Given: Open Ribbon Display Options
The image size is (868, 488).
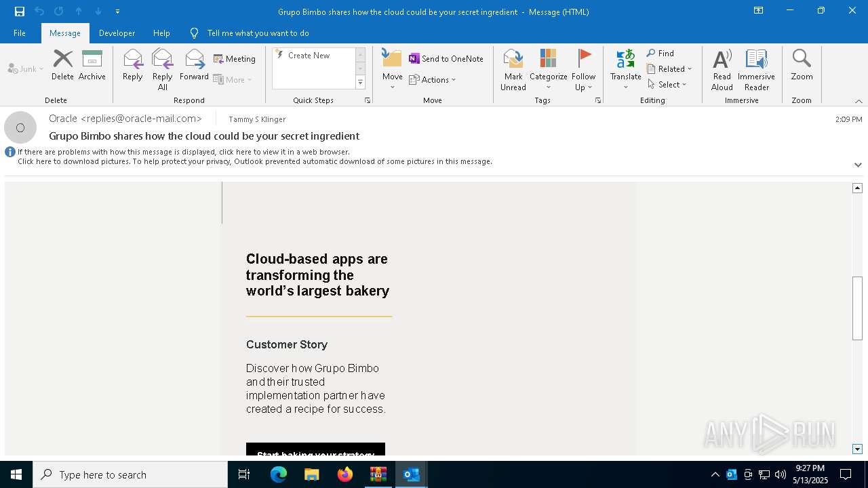Looking at the screenshot, I should click(758, 11).
